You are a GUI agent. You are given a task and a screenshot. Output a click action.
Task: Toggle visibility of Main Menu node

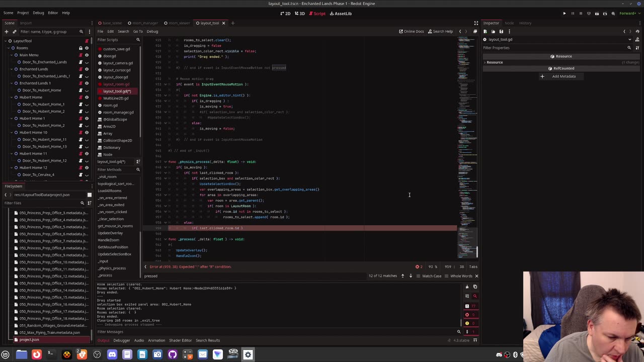87,55
